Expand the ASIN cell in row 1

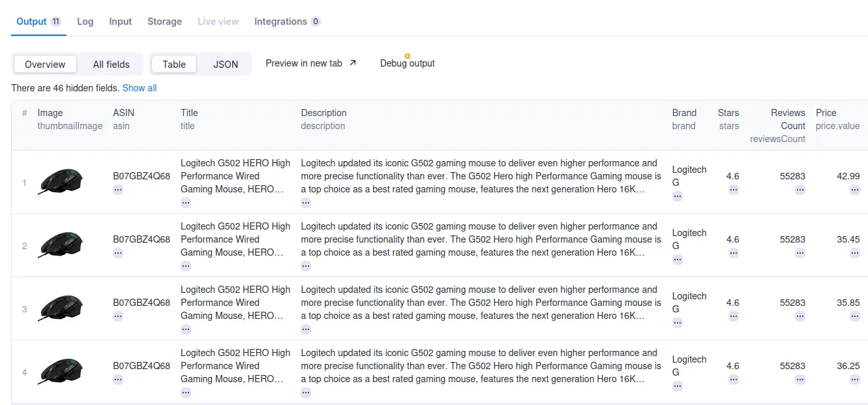(118, 190)
